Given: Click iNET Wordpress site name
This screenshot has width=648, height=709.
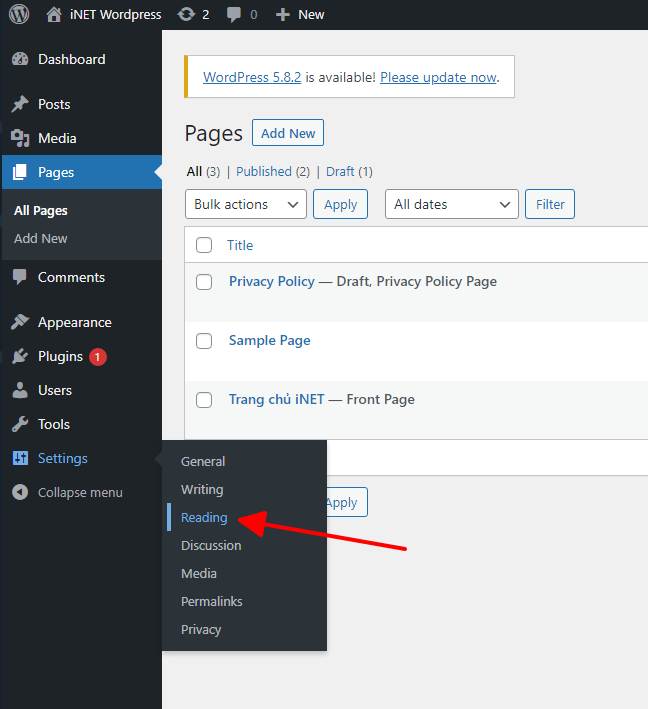Looking at the screenshot, I should pyautogui.click(x=115, y=14).
